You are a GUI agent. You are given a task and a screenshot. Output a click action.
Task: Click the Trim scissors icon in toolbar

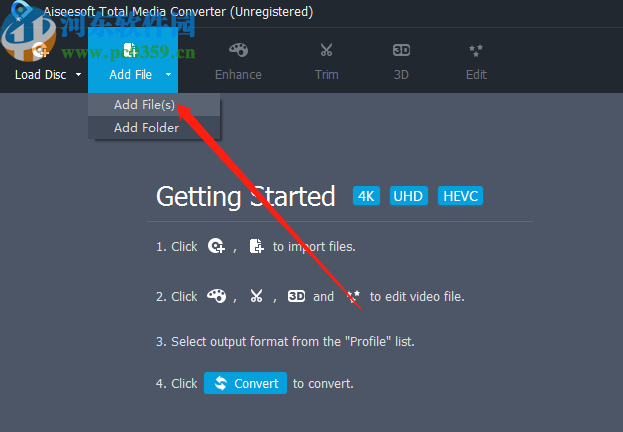click(x=326, y=50)
